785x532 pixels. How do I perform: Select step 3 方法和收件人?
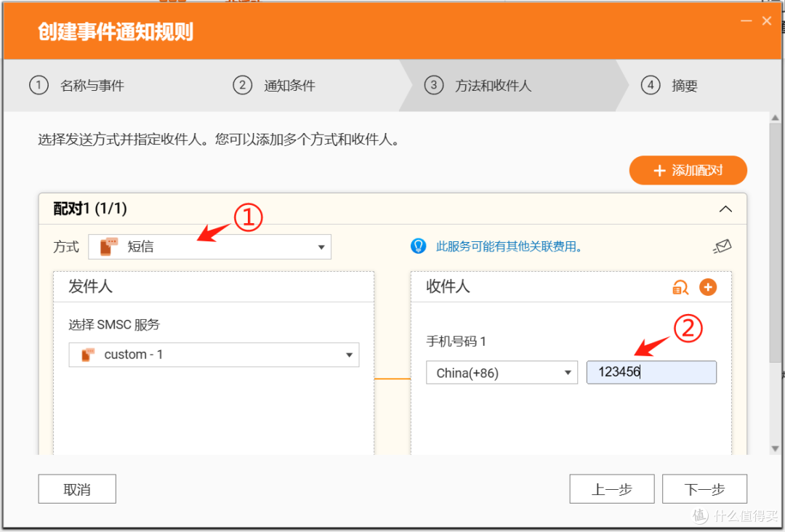click(x=478, y=86)
